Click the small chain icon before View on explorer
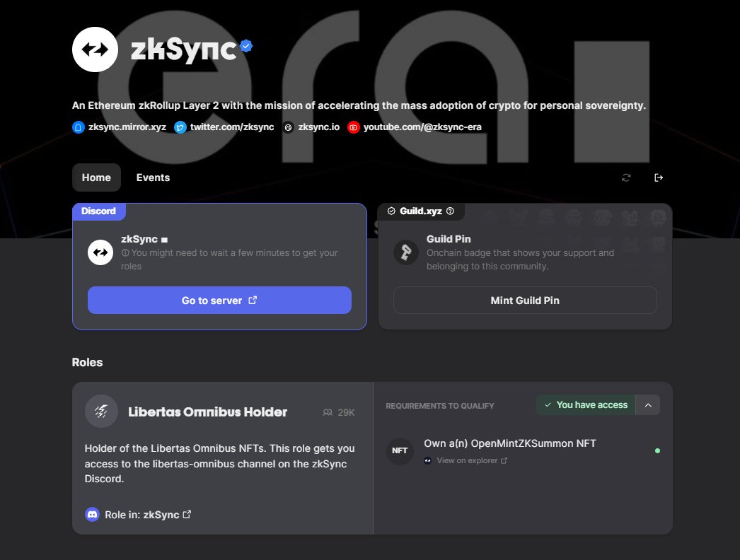Image resolution: width=740 pixels, height=560 pixels. point(427,460)
